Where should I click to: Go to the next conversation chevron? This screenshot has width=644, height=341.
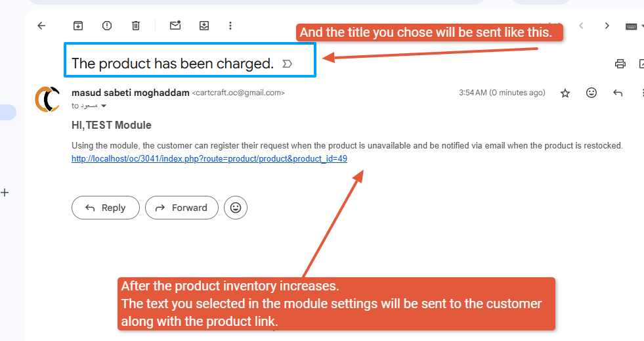607,26
